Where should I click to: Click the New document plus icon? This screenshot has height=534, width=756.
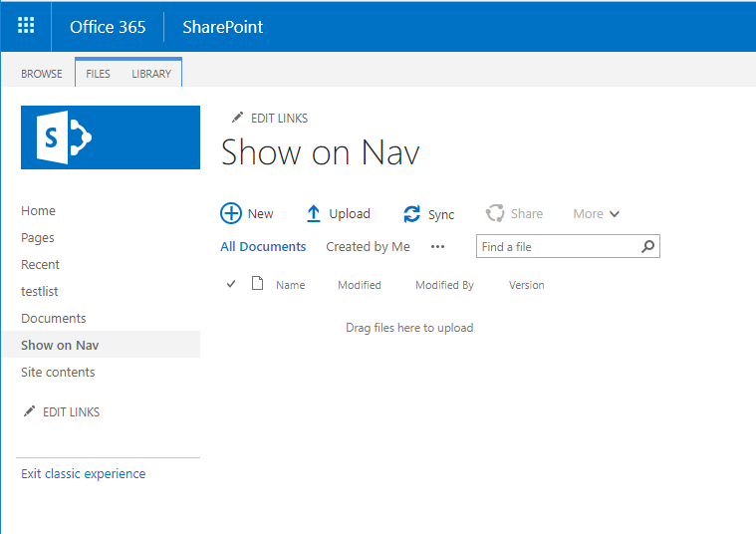click(x=231, y=213)
